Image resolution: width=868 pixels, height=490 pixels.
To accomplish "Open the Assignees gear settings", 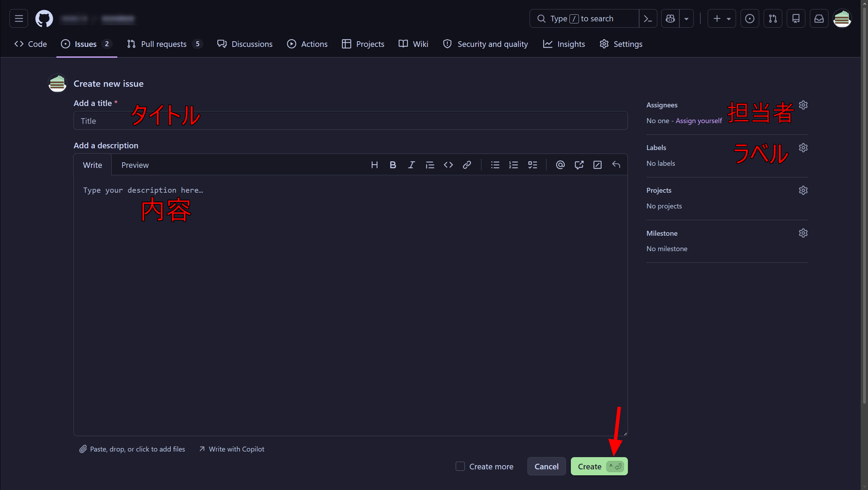I will coord(803,105).
